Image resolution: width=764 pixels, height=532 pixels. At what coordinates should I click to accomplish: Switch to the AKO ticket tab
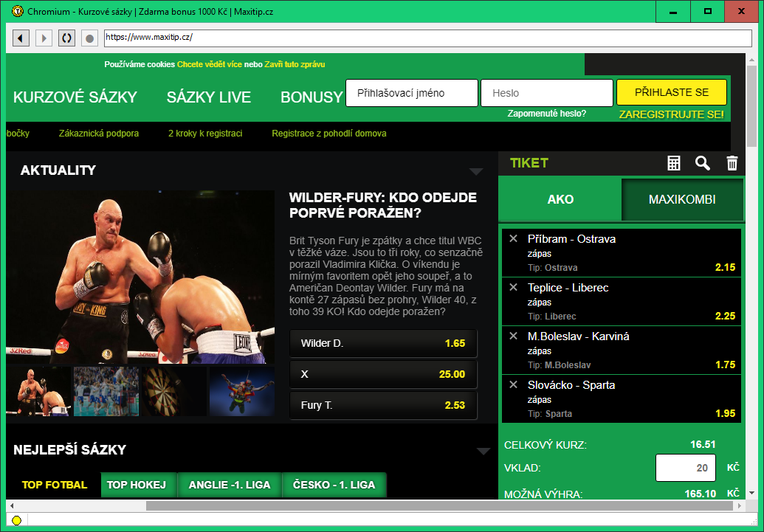560,199
